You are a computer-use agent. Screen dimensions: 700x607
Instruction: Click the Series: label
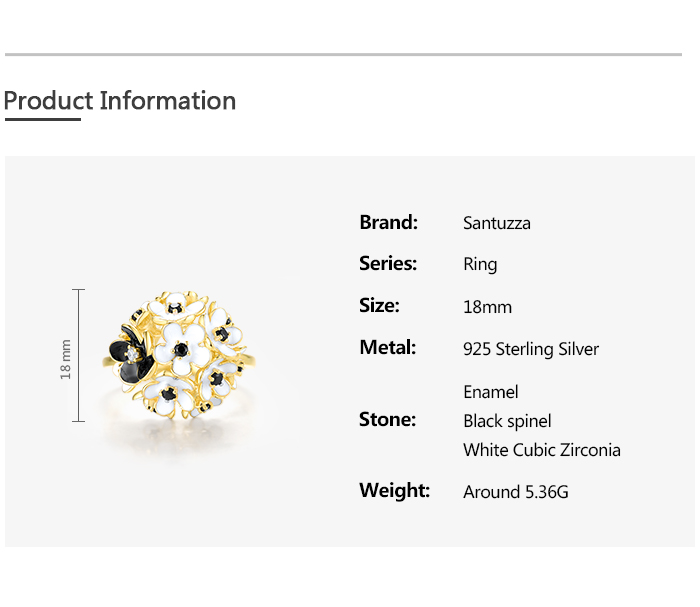click(388, 264)
